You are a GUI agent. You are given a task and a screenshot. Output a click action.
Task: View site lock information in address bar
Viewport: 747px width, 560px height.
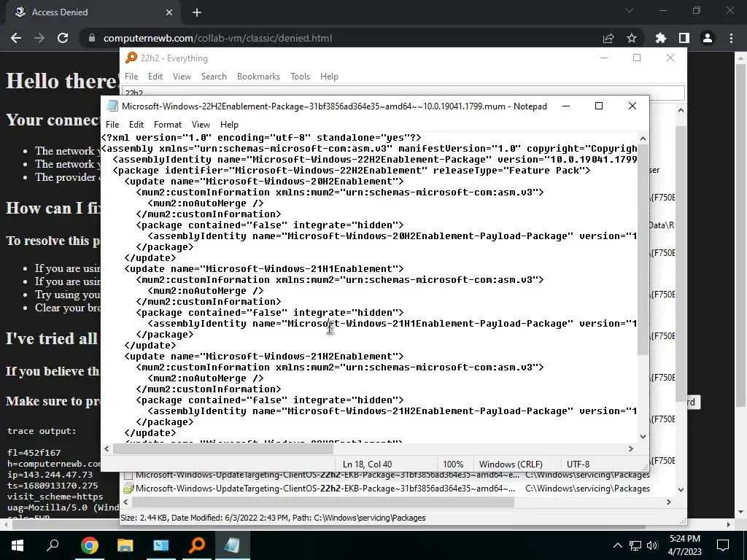pyautogui.click(x=92, y=38)
